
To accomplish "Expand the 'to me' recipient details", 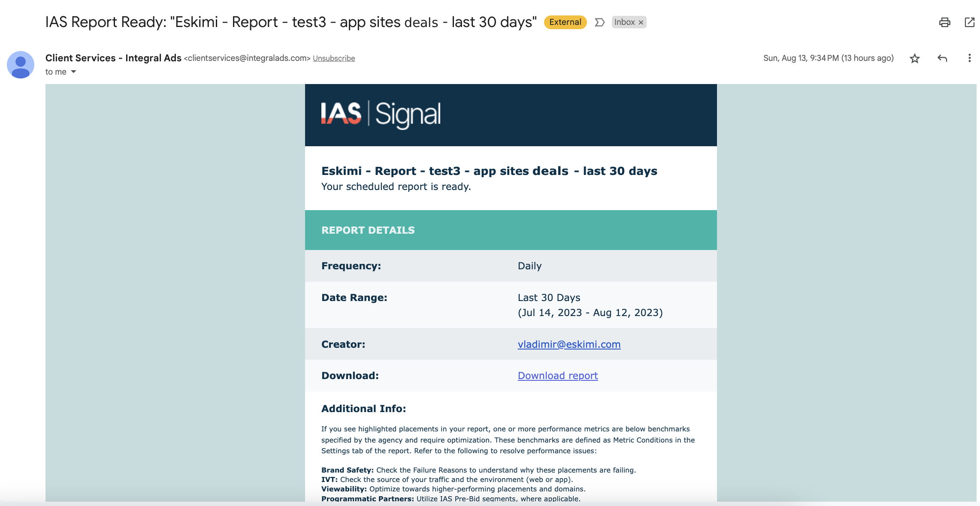I will pyautogui.click(x=73, y=72).
